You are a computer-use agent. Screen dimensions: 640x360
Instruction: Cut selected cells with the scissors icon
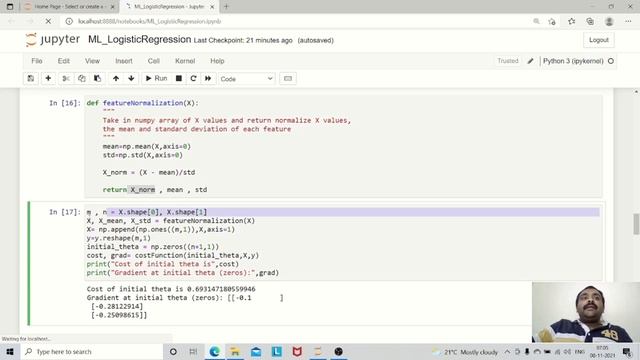pyautogui.click(x=66, y=78)
